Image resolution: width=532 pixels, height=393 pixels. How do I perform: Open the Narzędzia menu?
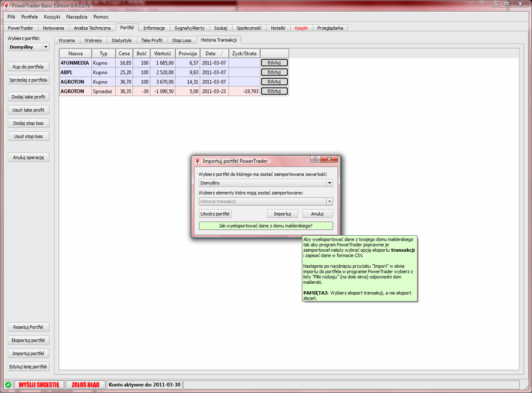77,17
